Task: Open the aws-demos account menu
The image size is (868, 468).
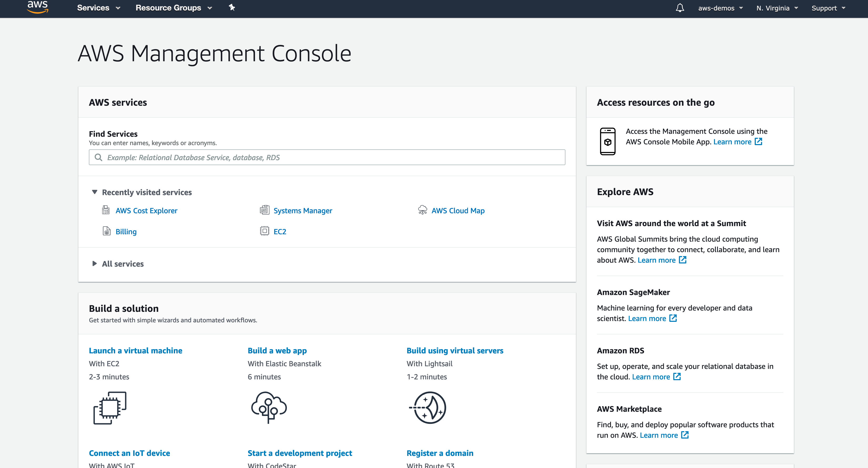Action: [x=721, y=8]
